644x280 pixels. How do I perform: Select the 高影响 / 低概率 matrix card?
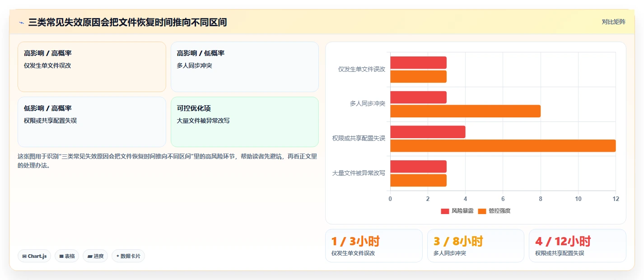click(245, 67)
